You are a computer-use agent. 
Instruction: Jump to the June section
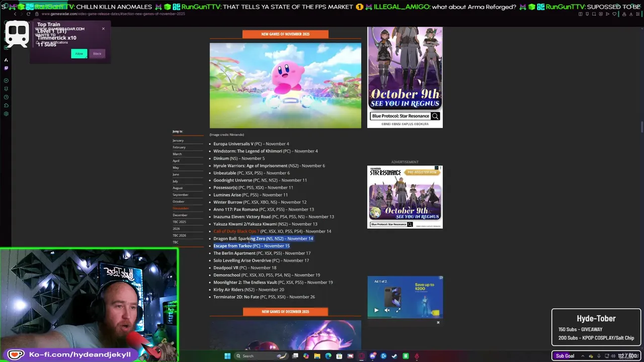[x=176, y=174]
